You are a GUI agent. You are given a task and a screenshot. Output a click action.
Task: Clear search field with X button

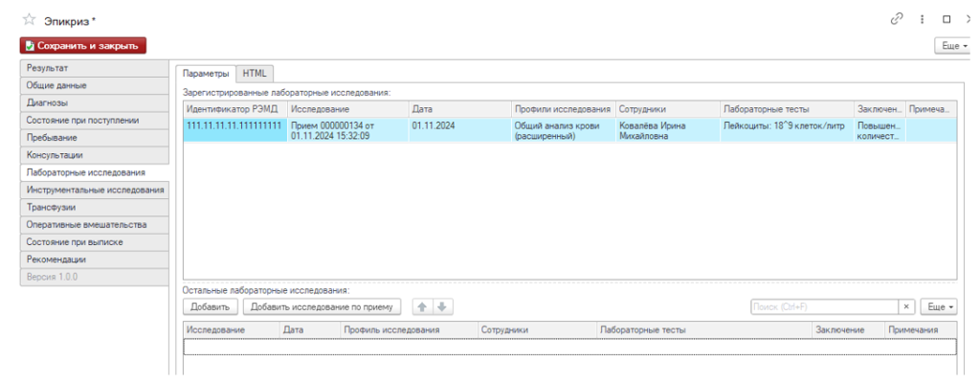(907, 306)
